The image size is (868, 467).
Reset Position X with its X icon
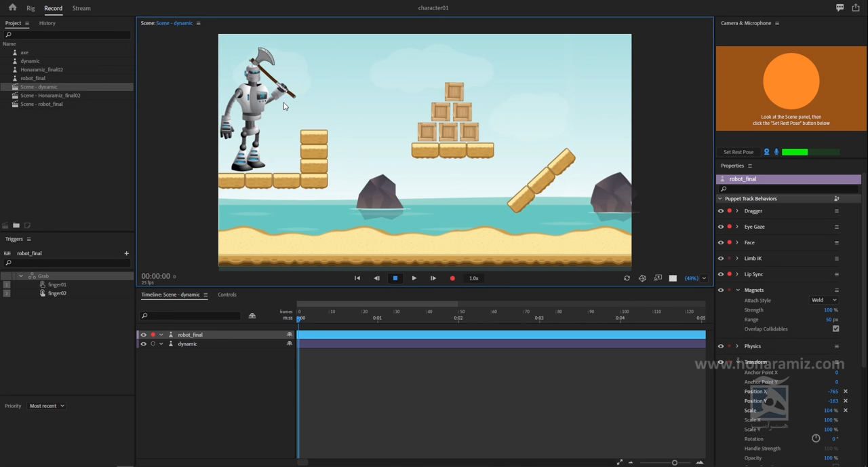click(845, 392)
